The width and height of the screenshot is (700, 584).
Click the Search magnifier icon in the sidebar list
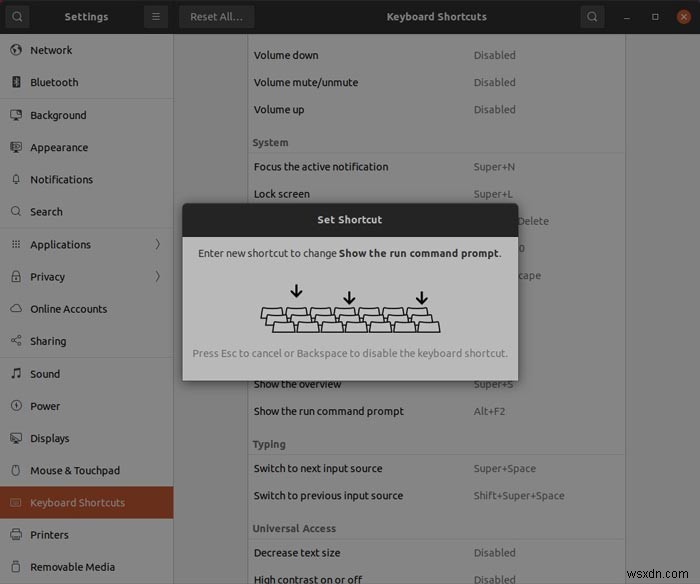[16, 211]
